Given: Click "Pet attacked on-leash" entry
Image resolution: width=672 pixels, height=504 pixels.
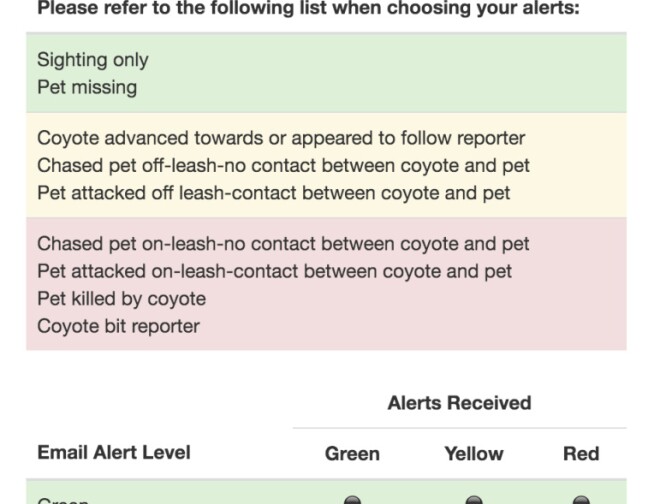Looking at the screenshot, I should 274,271.
